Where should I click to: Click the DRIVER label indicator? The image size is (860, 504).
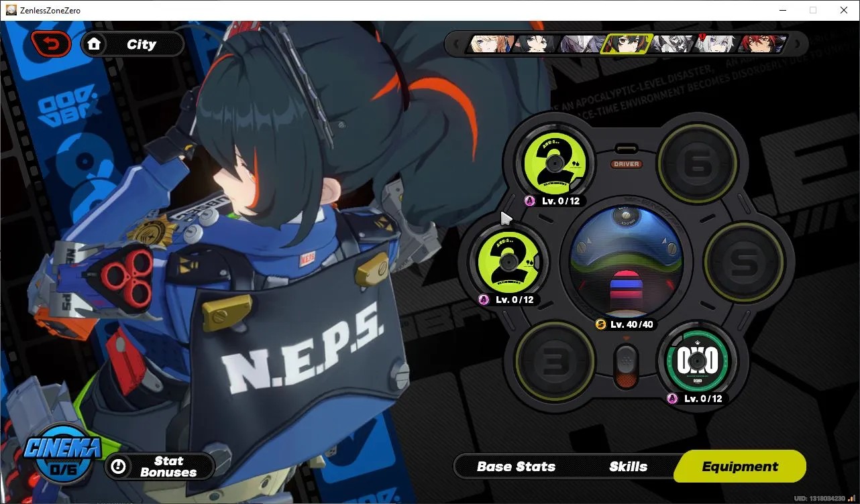(625, 164)
